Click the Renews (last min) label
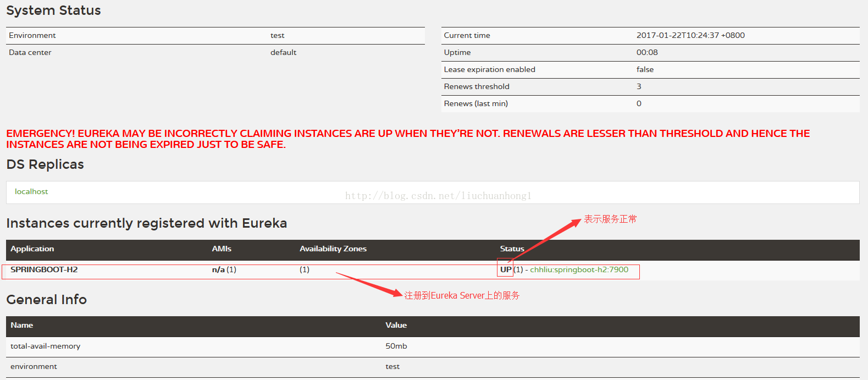The height and width of the screenshot is (380, 868). click(476, 103)
